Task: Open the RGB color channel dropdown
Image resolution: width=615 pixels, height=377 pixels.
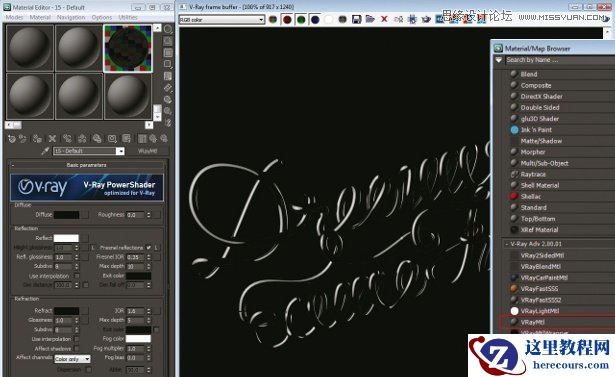Action: [222, 20]
